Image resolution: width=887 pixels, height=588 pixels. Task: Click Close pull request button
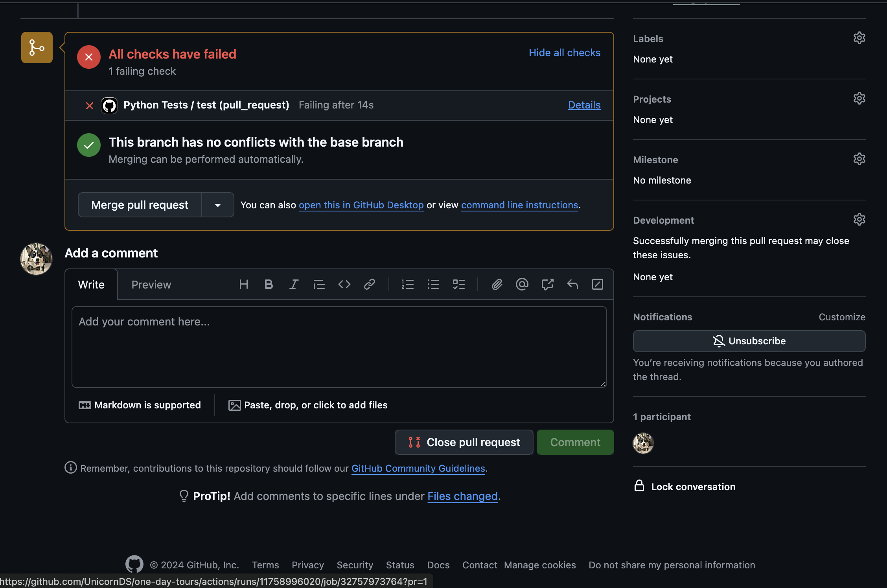(464, 442)
